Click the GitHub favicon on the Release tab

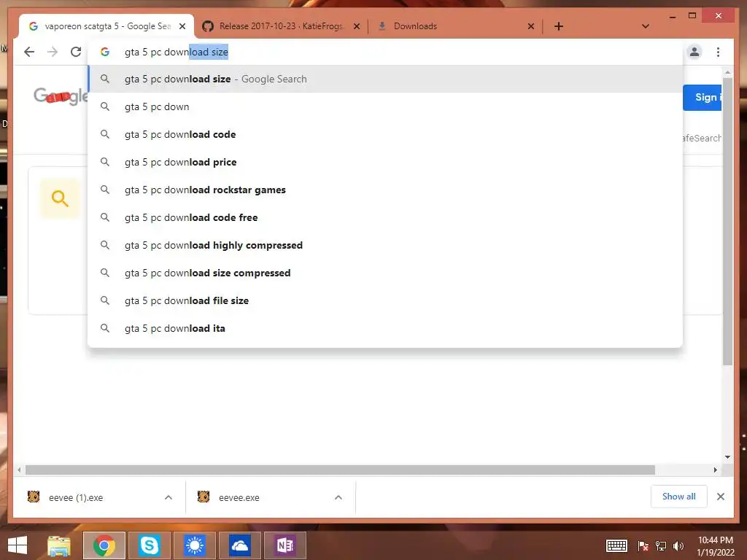click(x=208, y=26)
